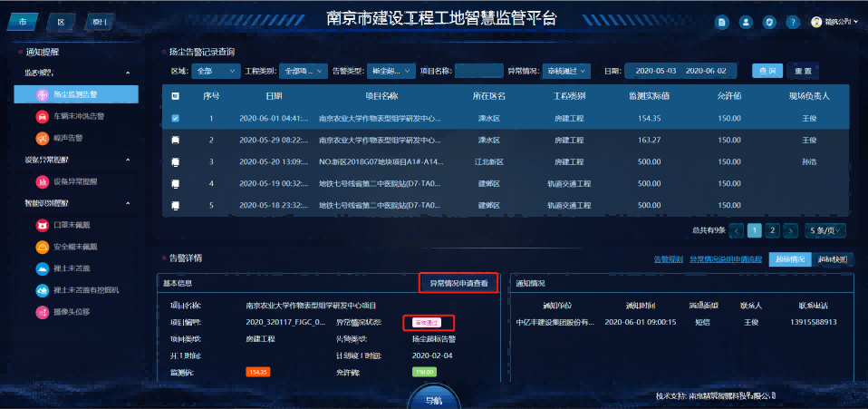868x409 pixels.
Task: Toggle the select-all checkbox in table header
Action: [x=176, y=96]
